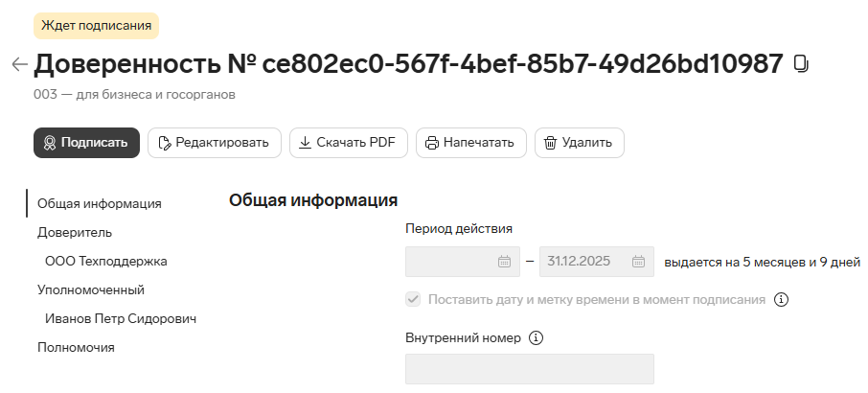The image size is (868, 393).
Task: Go to the Доверитель section
Action: 75,232
